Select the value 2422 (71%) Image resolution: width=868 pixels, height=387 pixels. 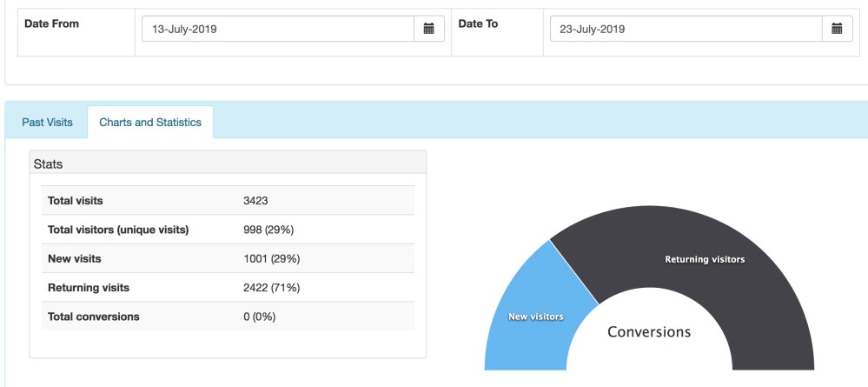pyautogui.click(x=272, y=288)
